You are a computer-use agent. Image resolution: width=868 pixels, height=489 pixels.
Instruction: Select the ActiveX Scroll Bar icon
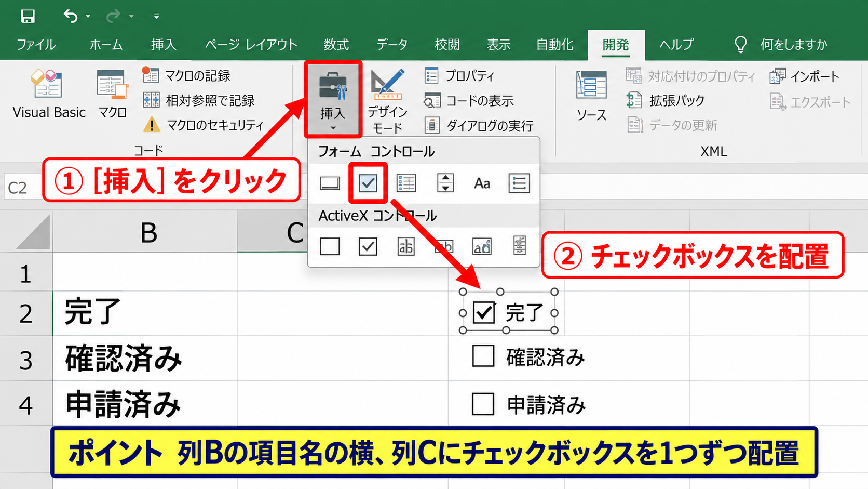coord(519,245)
